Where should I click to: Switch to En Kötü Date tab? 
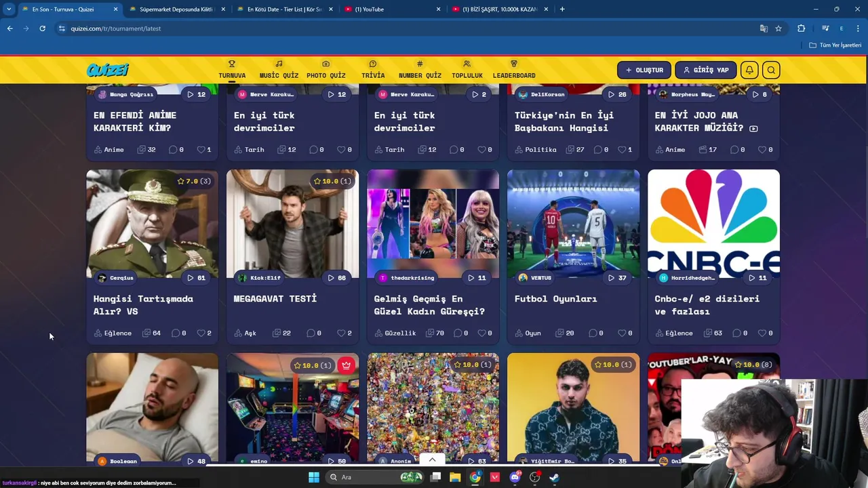point(283,9)
